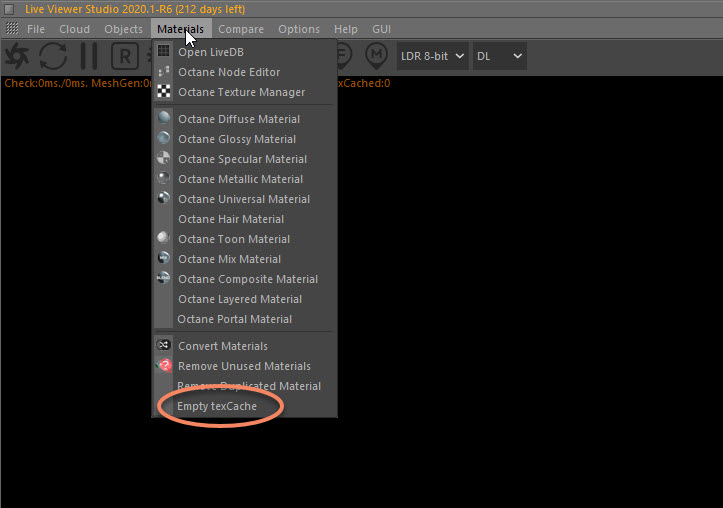
Task: Click the Octane send scene render icon
Action: [17, 56]
